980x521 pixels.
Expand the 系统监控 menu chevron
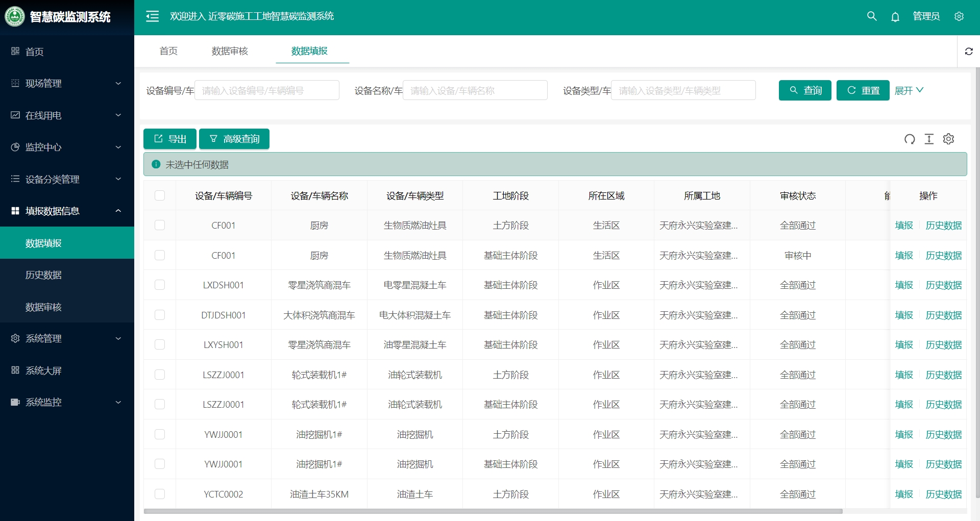pos(118,402)
